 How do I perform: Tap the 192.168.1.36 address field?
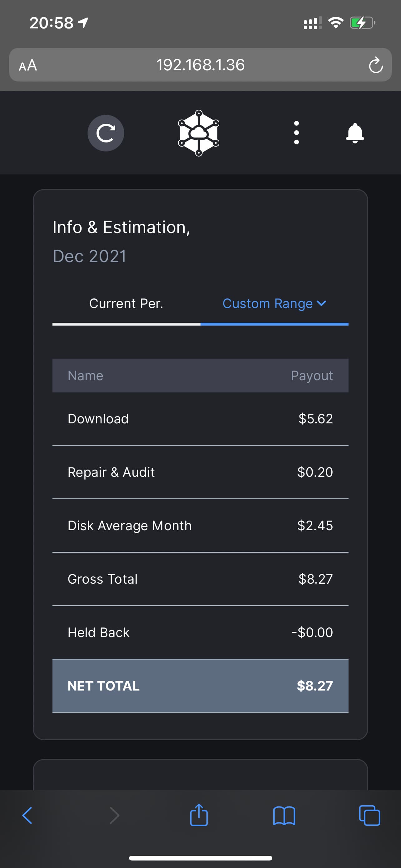tap(200, 65)
